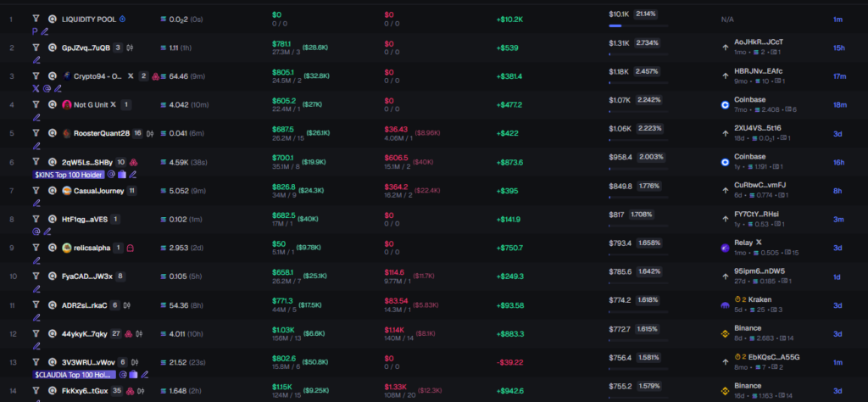This screenshot has height=402, width=868.
Task: Click the edit pencil under Not G Unit
Action: pos(36,117)
